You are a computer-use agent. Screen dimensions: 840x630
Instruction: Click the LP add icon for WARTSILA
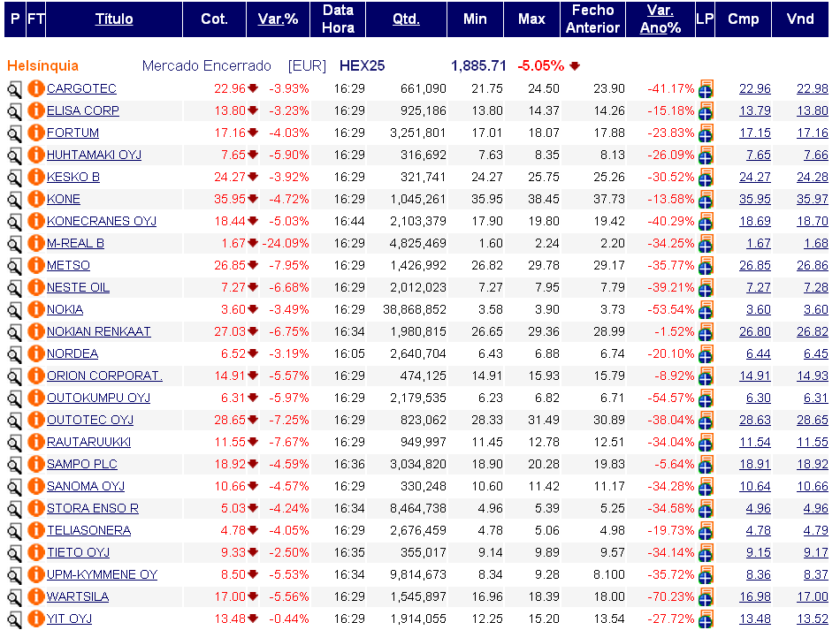tap(706, 596)
